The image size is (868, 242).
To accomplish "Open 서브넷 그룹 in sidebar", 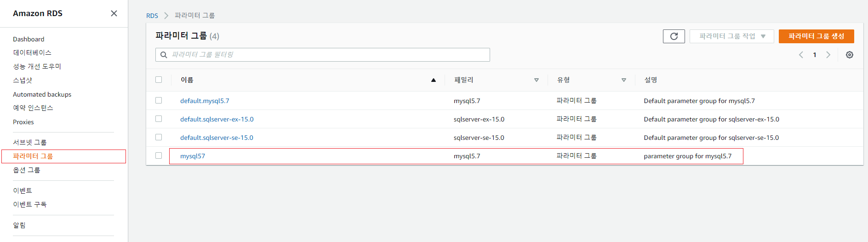I will (x=30, y=143).
